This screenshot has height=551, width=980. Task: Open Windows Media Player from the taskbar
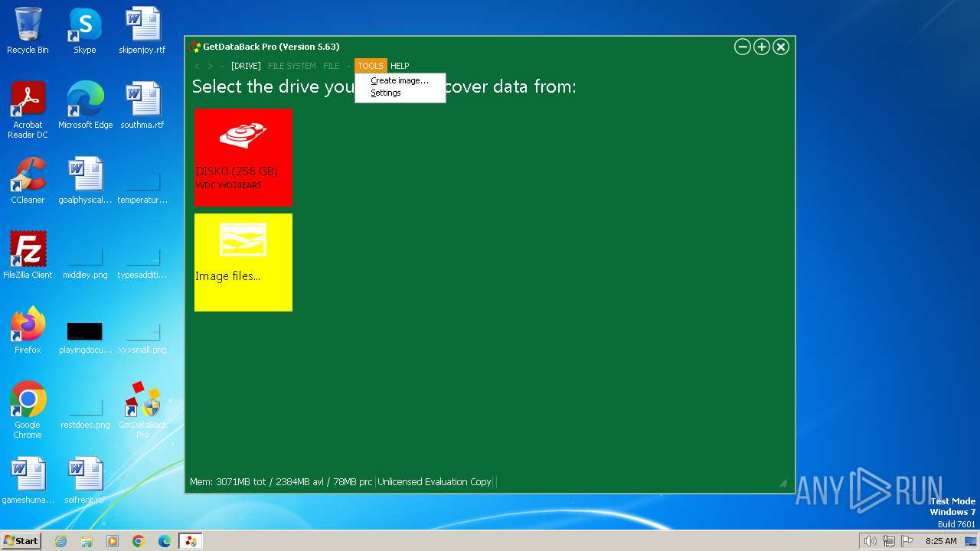pyautogui.click(x=113, y=541)
